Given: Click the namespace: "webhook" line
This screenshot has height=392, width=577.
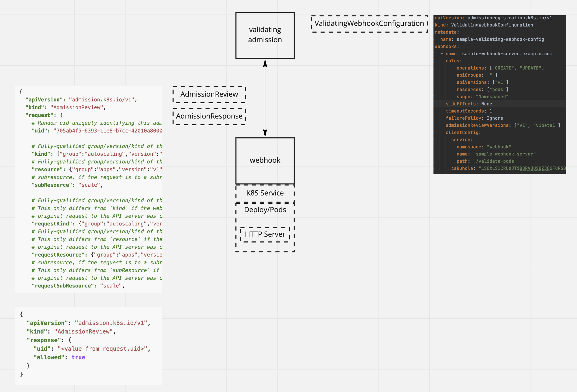Looking at the screenshot, I should tap(484, 147).
